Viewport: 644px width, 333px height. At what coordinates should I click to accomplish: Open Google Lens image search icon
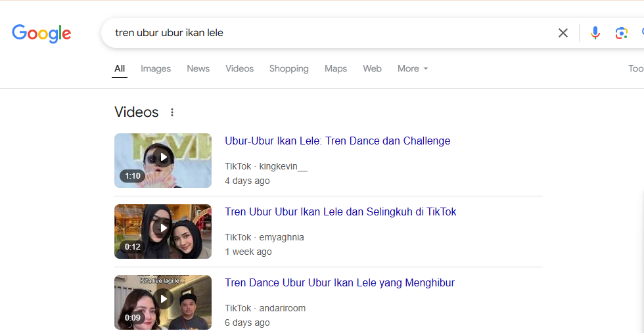tap(622, 33)
